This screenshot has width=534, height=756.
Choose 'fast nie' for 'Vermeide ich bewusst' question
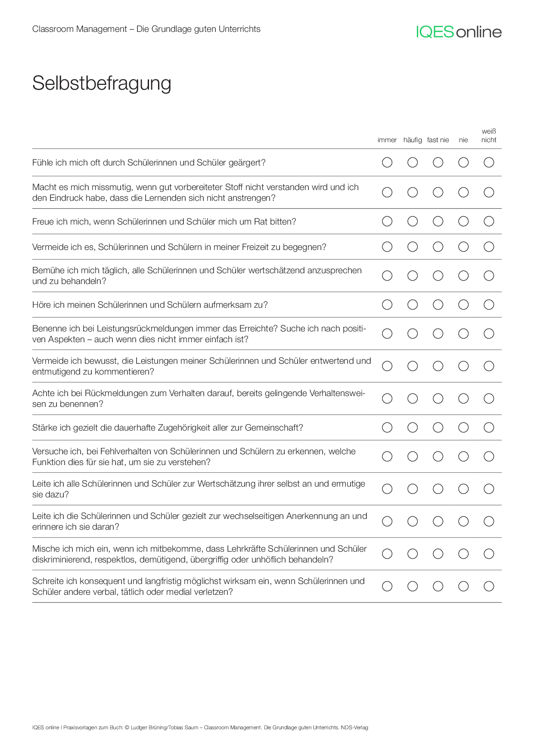(438, 366)
